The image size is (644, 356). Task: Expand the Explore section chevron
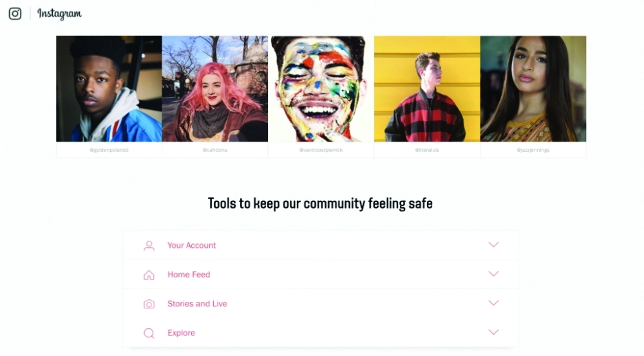pyautogui.click(x=493, y=332)
